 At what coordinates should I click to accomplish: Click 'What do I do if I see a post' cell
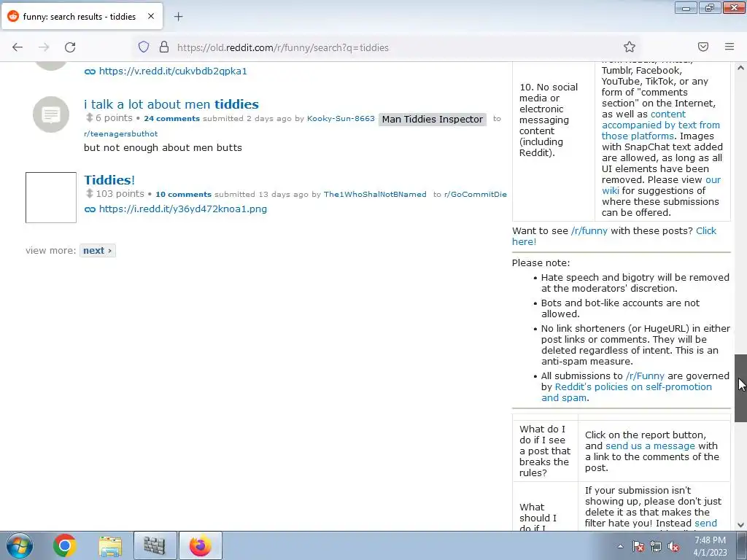[x=545, y=451]
